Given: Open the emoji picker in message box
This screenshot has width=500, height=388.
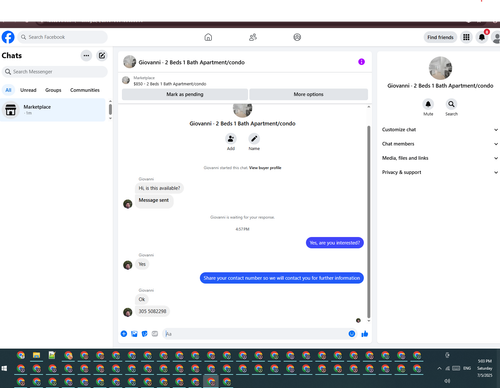Looking at the screenshot, I should point(352,334).
